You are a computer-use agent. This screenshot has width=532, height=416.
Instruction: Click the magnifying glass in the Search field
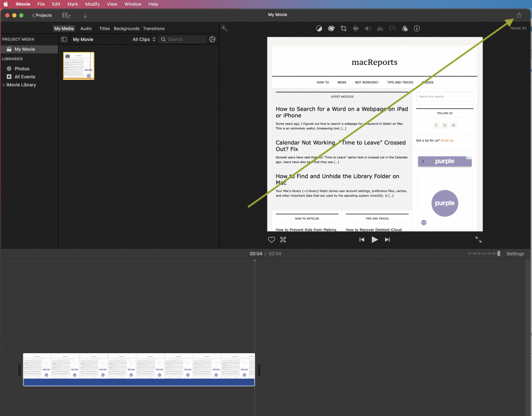[x=163, y=39]
